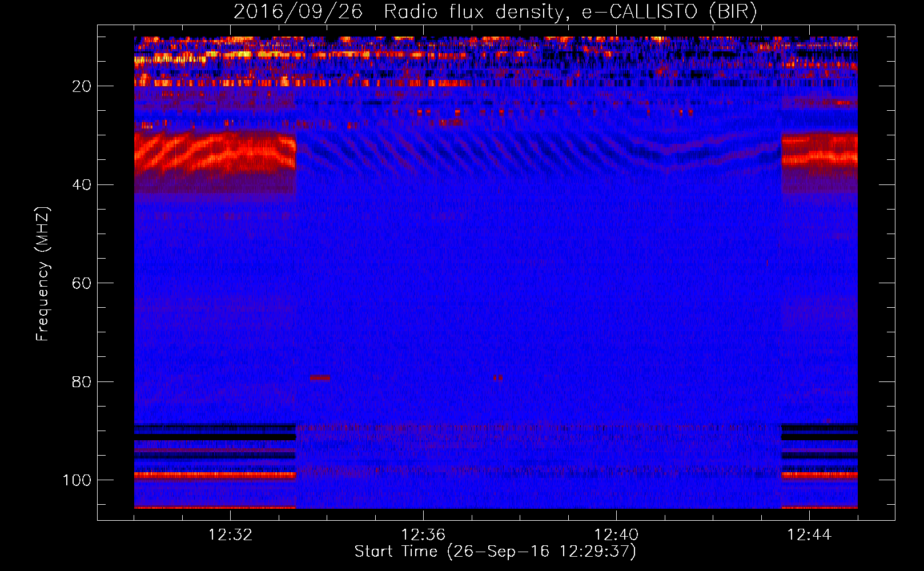
Task: Click the frequency tick label "60"
Action: pyautogui.click(x=82, y=283)
